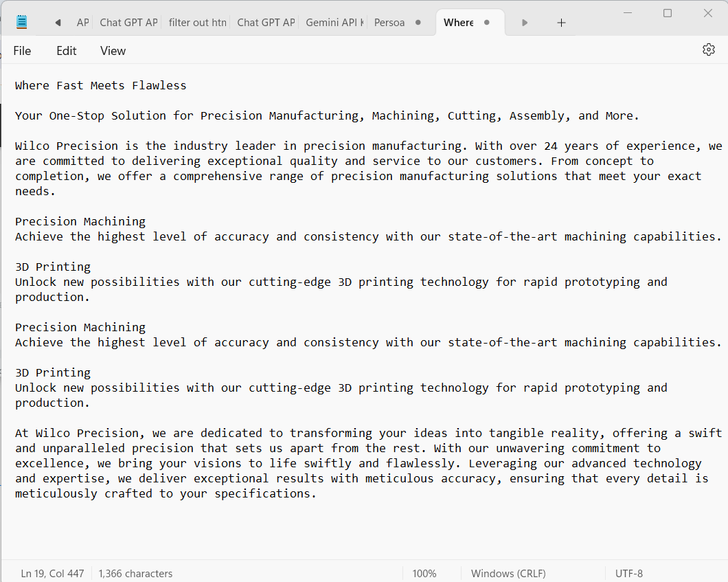This screenshot has height=582, width=728.
Task: Switch to first Chat GPT AP tab
Action: click(x=128, y=22)
